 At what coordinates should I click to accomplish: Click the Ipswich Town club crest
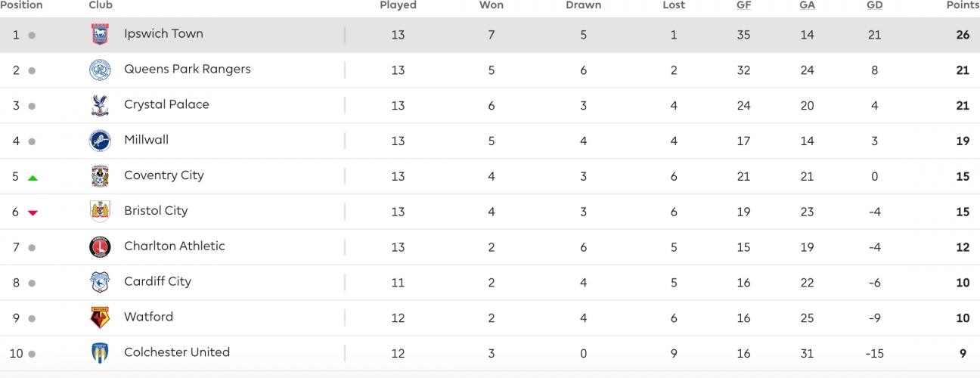point(100,35)
